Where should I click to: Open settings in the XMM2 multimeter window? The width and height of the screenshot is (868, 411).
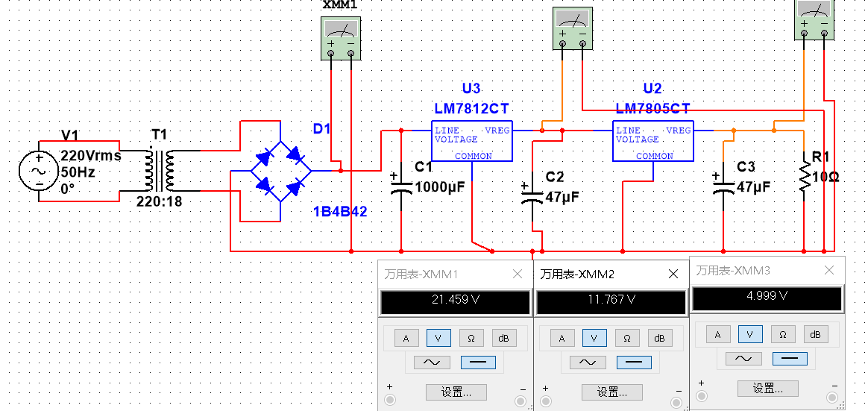pos(611,392)
